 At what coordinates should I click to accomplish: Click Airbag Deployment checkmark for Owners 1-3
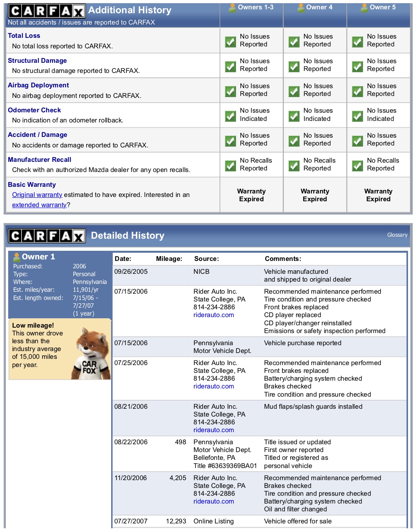(231, 91)
